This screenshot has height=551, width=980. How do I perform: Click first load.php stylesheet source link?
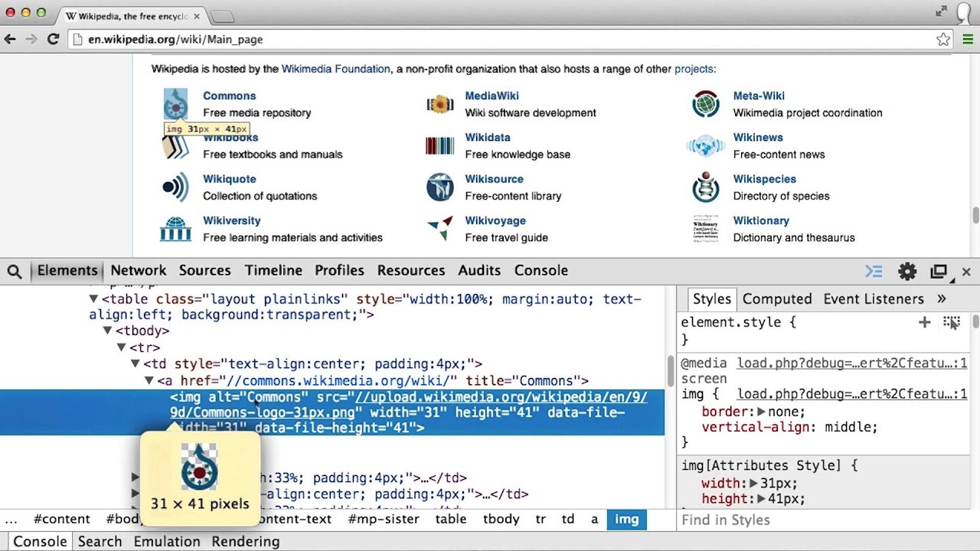(x=852, y=364)
